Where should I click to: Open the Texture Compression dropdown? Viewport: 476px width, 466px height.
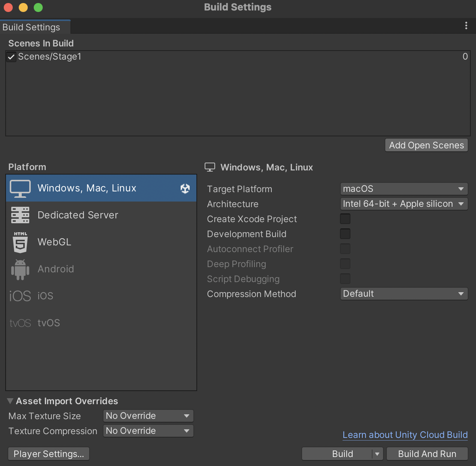click(x=148, y=431)
